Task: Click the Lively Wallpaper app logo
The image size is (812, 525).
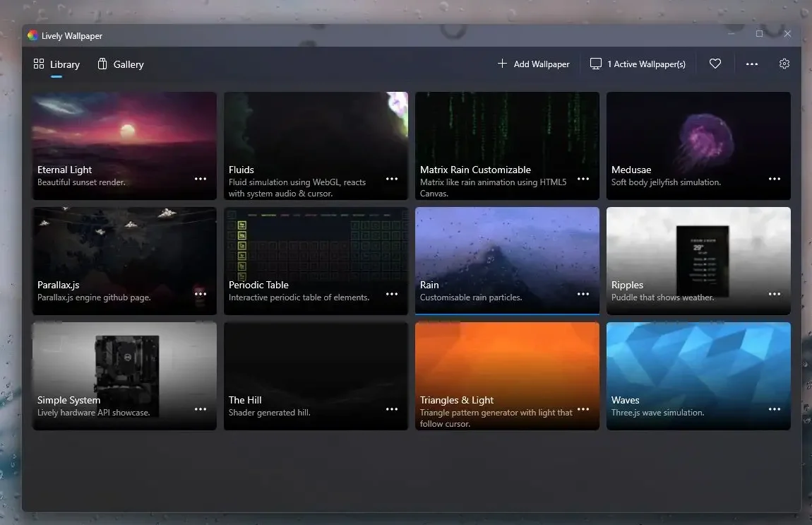Action: click(x=32, y=35)
